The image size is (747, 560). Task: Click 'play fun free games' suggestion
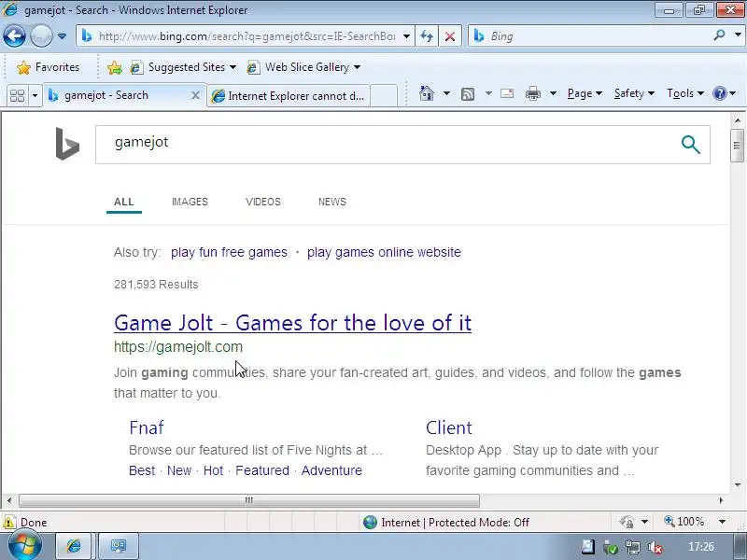(229, 252)
